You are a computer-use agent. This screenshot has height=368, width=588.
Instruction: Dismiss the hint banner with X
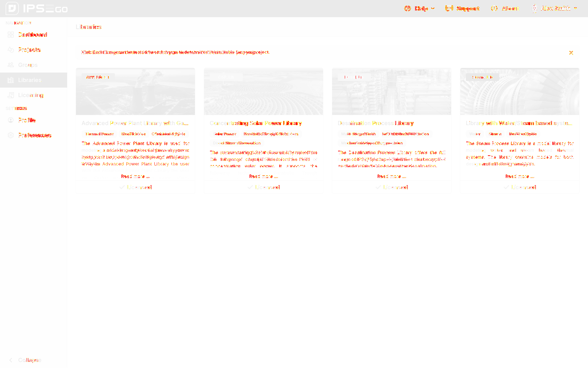point(571,53)
